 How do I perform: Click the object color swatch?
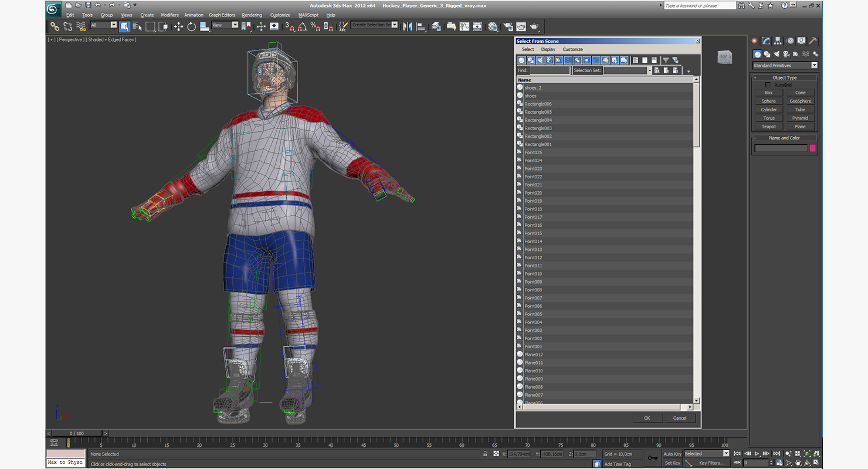click(x=812, y=148)
